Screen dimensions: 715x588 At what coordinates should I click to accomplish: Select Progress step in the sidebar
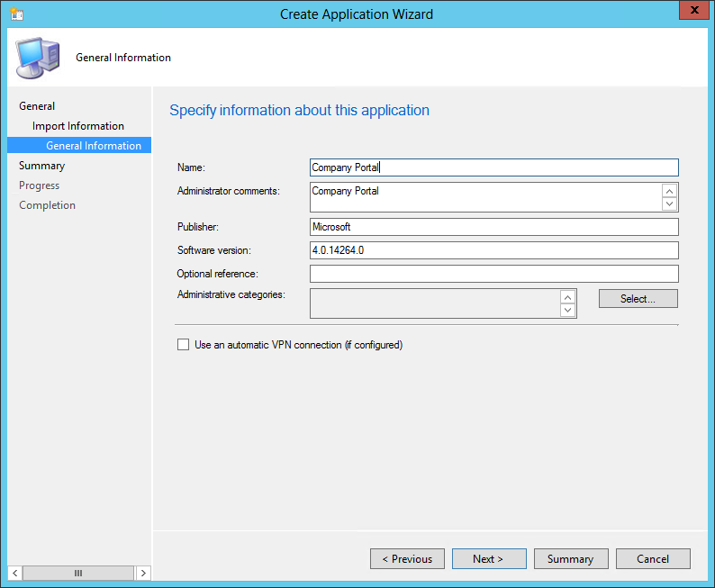(x=40, y=185)
